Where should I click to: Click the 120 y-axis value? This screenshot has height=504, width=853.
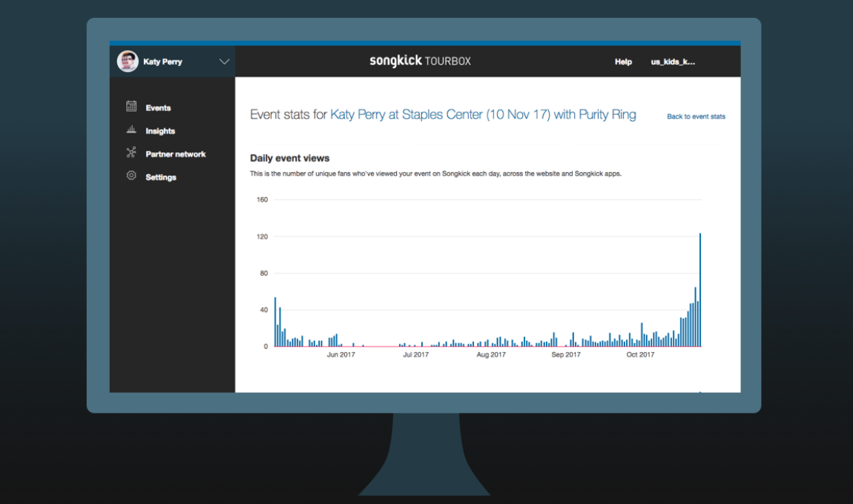pyautogui.click(x=263, y=236)
